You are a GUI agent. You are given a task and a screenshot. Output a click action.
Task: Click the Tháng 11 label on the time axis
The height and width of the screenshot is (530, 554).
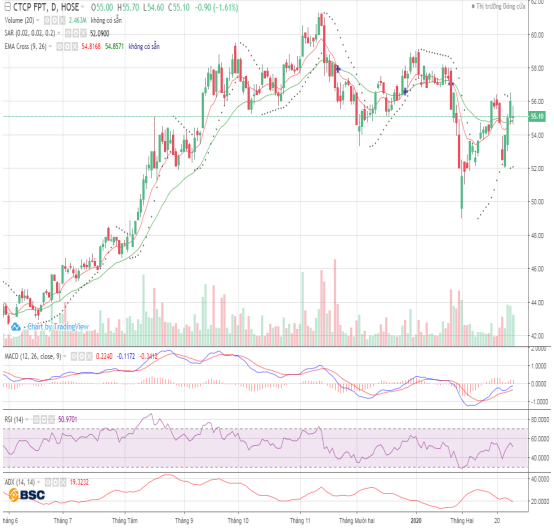coord(300,520)
